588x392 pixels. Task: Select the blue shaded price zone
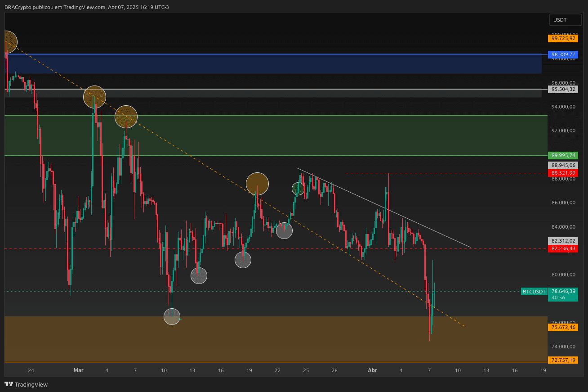tap(273, 63)
